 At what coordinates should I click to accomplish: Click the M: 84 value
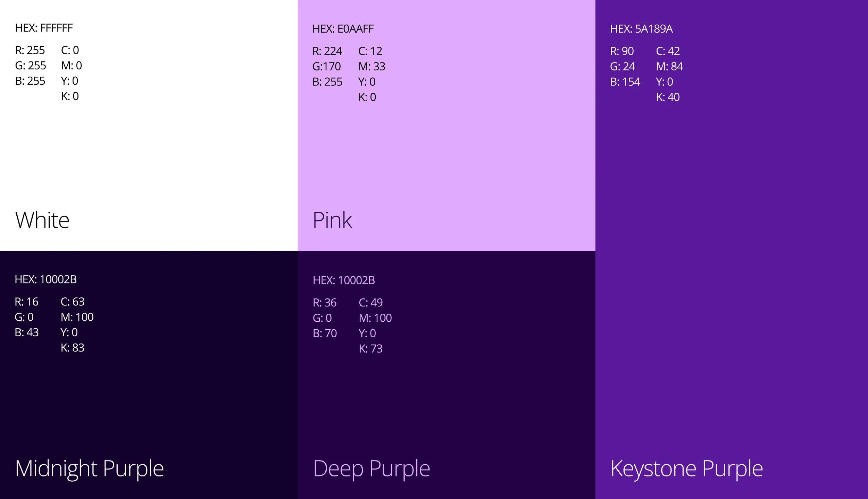coord(669,66)
